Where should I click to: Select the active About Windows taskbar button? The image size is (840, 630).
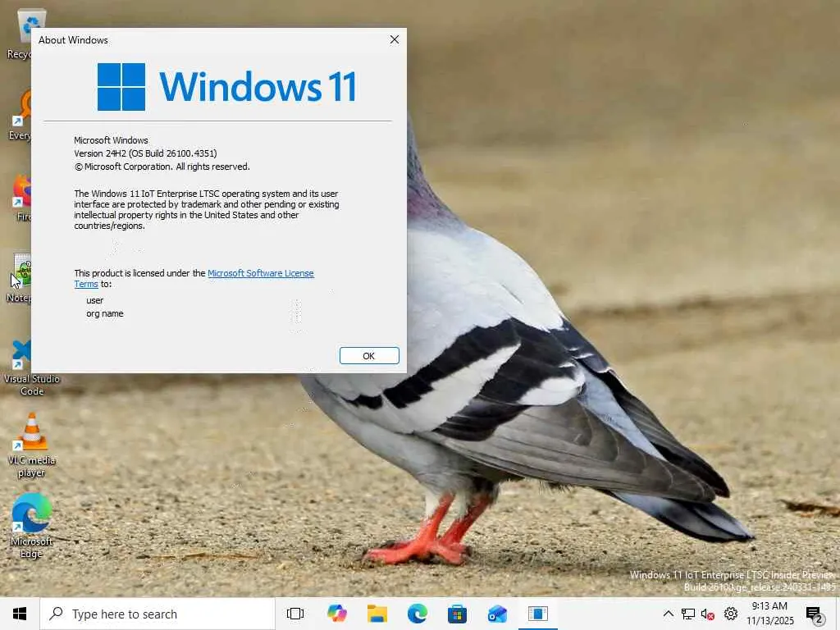pos(538,614)
